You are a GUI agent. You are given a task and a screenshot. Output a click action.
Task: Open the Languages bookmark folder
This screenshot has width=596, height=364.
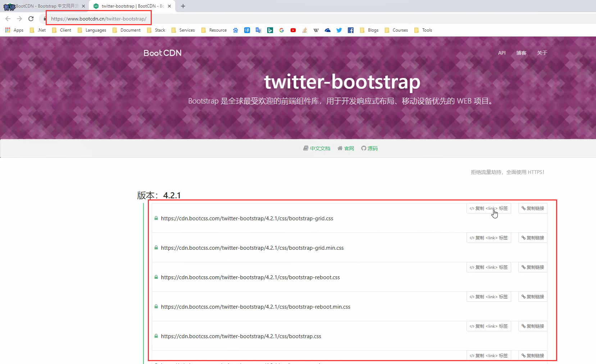click(92, 30)
